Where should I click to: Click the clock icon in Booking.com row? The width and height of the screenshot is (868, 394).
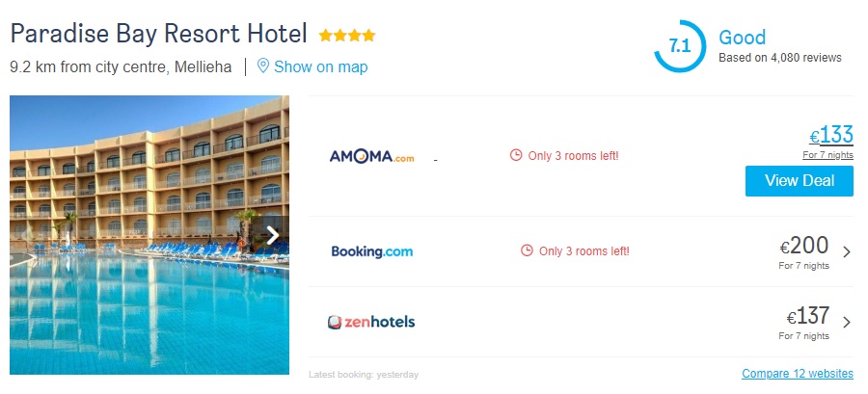(x=527, y=251)
